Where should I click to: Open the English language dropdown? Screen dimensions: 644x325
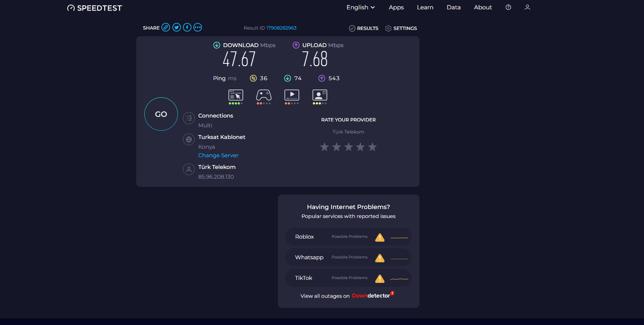[361, 7]
